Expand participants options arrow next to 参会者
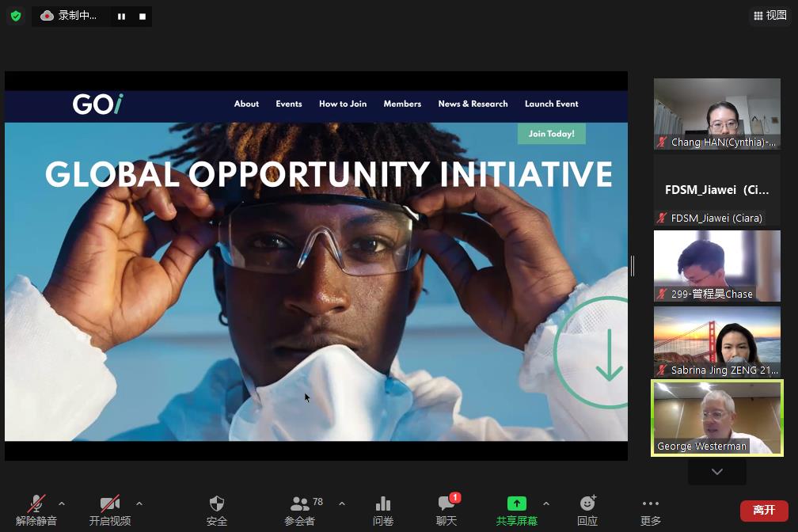This screenshot has height=532, width=798. click(x=342, y=503)
